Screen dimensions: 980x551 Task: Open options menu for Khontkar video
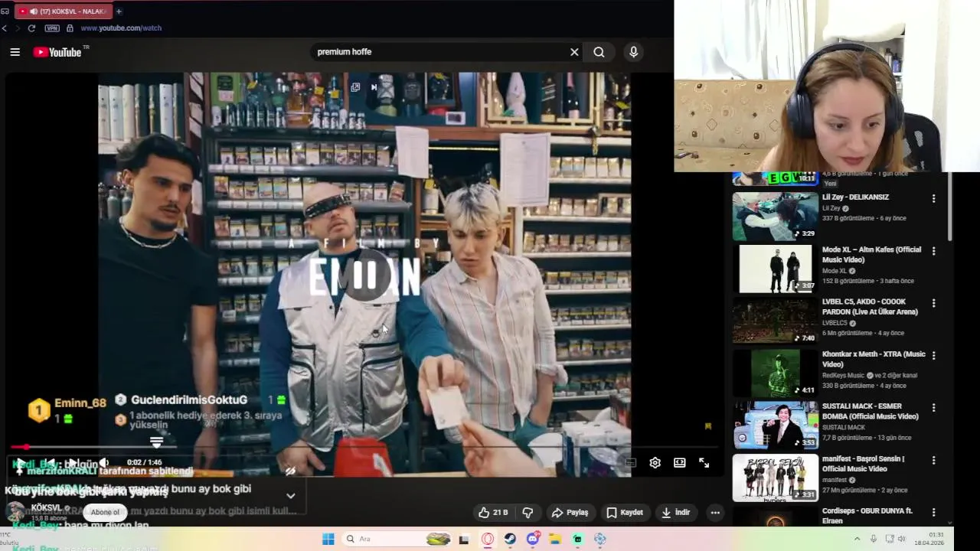[933, 355]
